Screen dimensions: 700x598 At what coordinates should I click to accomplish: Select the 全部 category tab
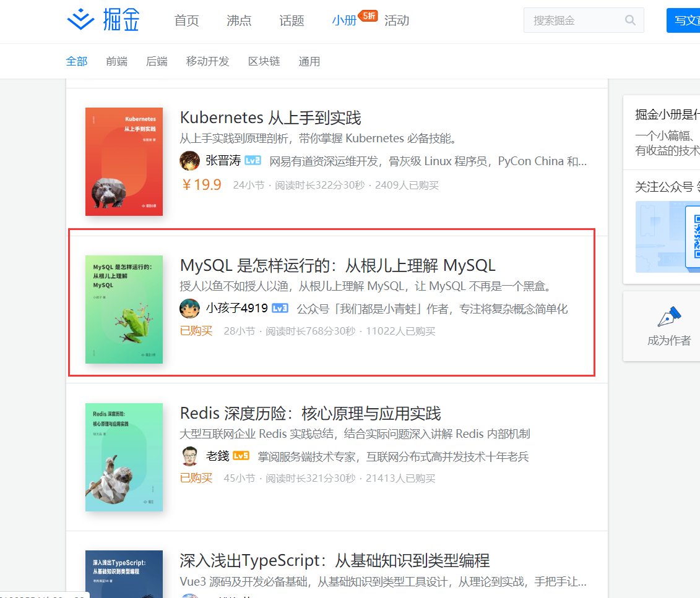pyautogui.click(x=77, y=62)
